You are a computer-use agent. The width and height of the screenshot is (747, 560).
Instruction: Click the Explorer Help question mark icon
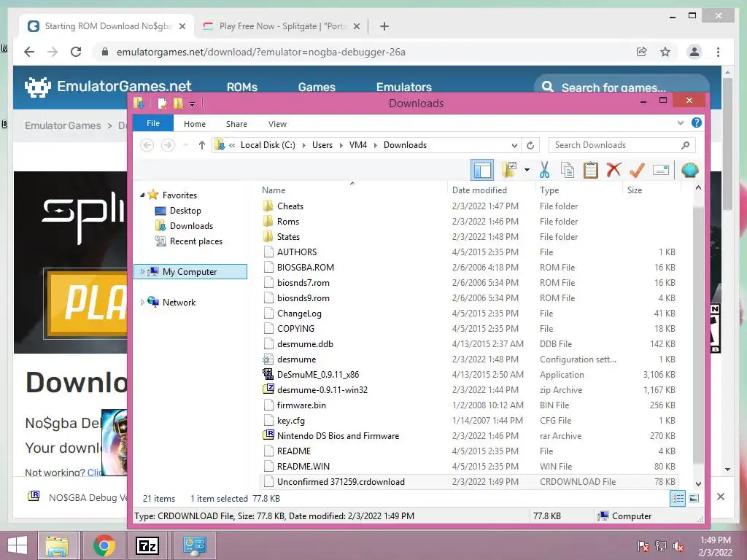[x=697, y=122]
